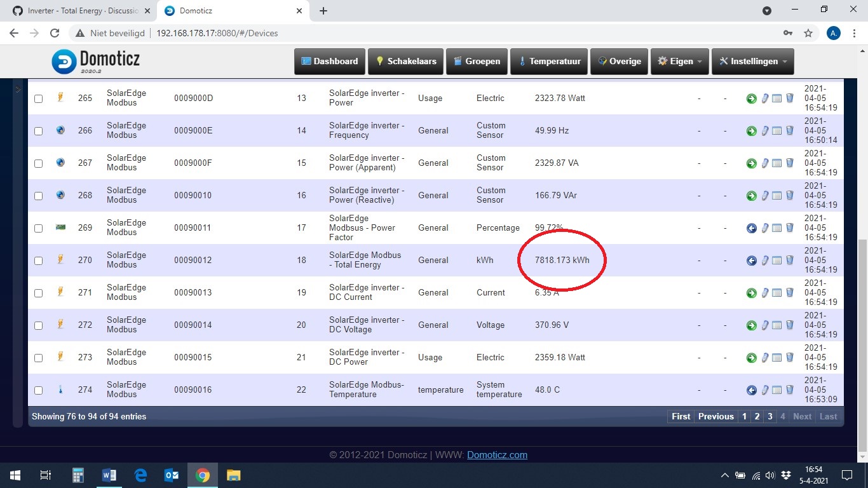Tick the checkbox for device 274
This screenshot has width=868, height=488.
coord(39,390)
